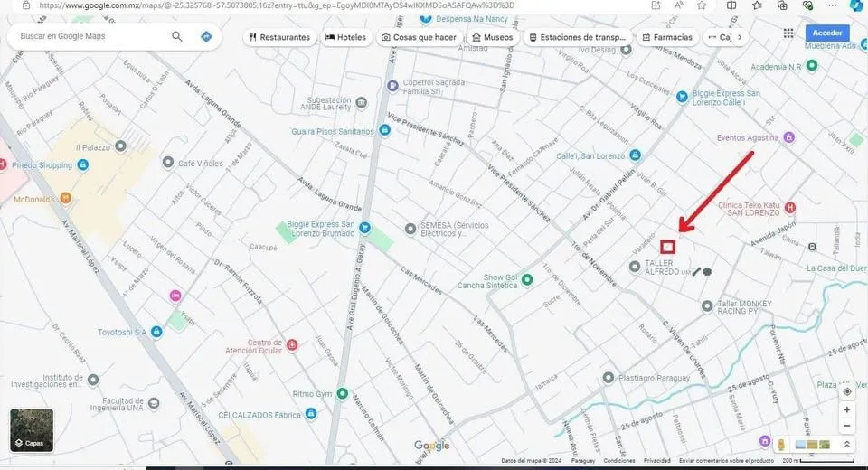Image resolution: width=868 pixels, height=470 pixels.
Task: Click the Centro de Atención Ocular marker
Action: pos(292,345)
